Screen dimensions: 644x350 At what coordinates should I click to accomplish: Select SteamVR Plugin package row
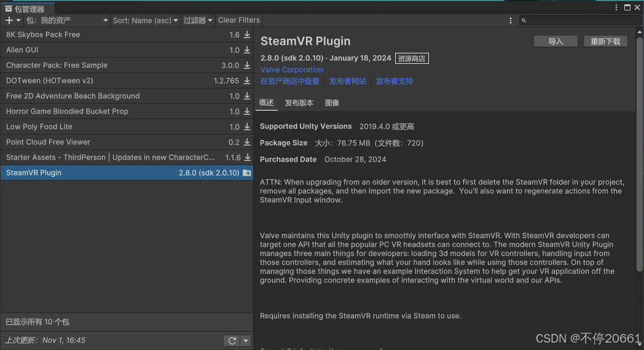[127, 173]
